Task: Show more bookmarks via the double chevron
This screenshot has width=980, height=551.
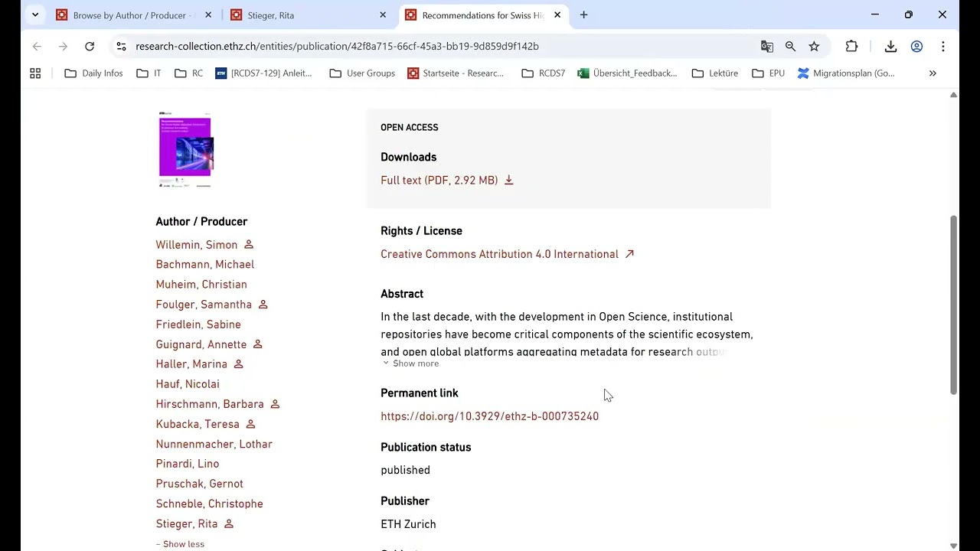Action: coord(933,73)
